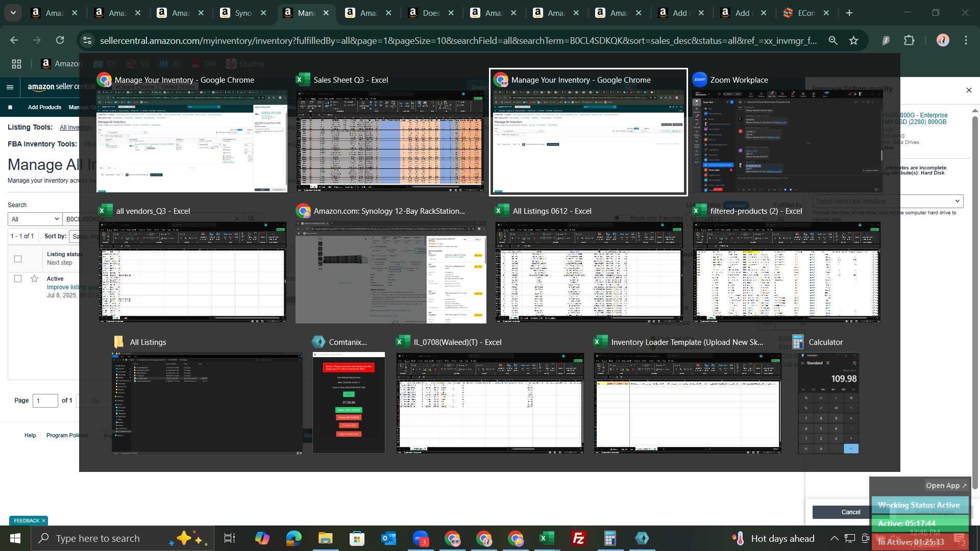The image size is (980, 551).
Task: Click the Chrome address bar URL
Action: click(458, 40)
